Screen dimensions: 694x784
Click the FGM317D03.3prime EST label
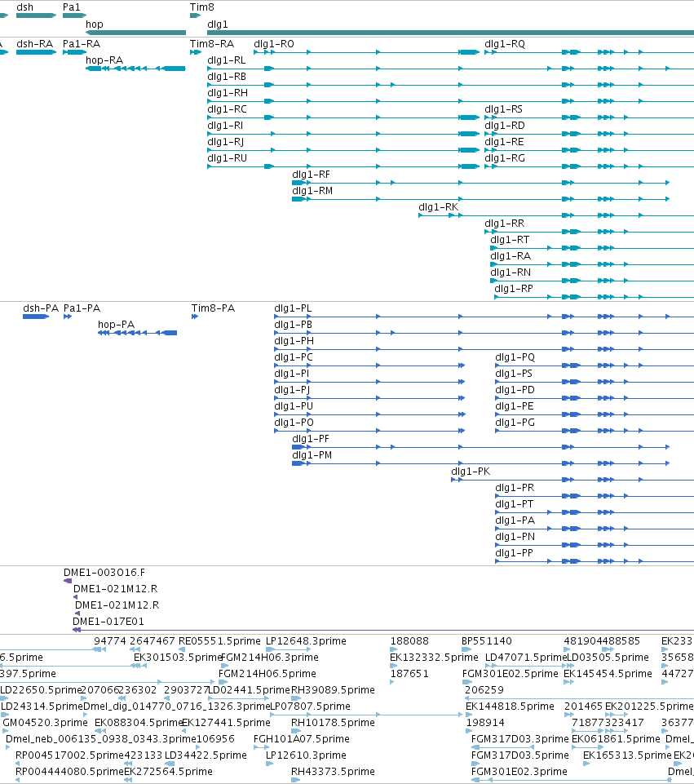(x=520, y=739)
